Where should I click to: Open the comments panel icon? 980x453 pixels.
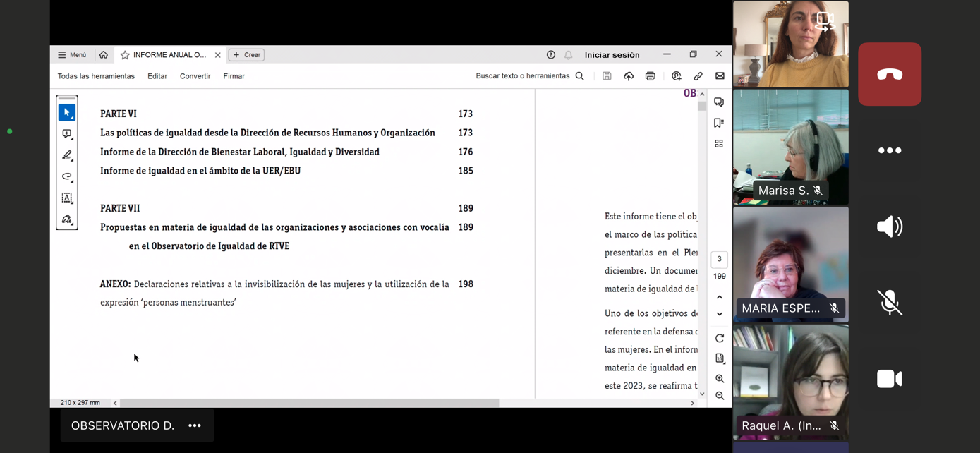pyautogui.click(x=719, y=102)
